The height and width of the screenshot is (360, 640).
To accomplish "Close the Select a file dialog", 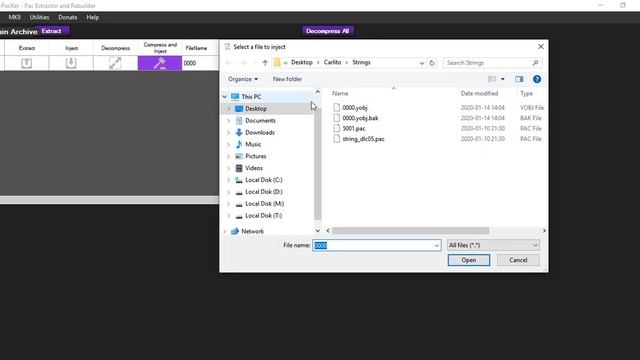I will tap(541, 47).
